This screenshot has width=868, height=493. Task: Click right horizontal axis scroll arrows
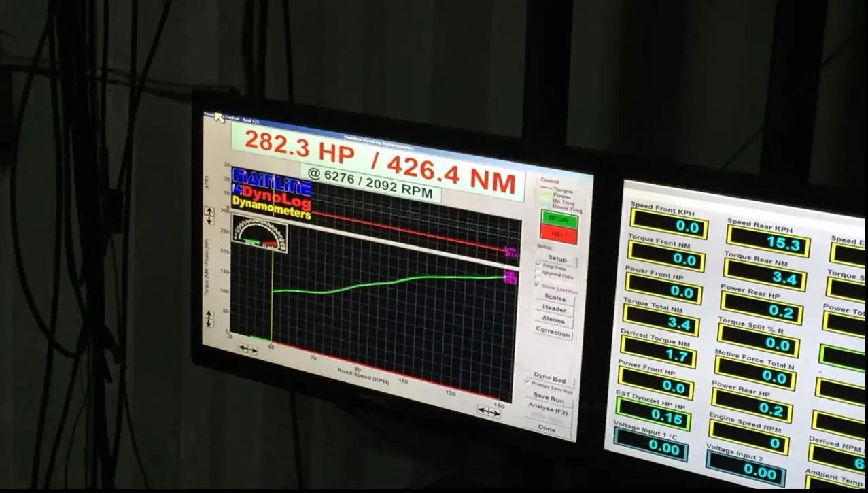click(489, 411)
